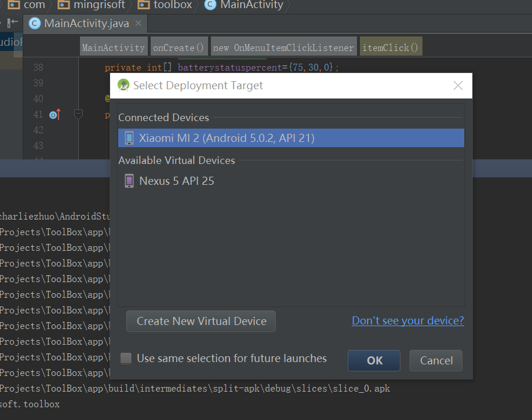The height and width of the screenshot is (420, 532).
Task: Select MainActivity breadcrumb in structure bar
Action: click(114, 48)
